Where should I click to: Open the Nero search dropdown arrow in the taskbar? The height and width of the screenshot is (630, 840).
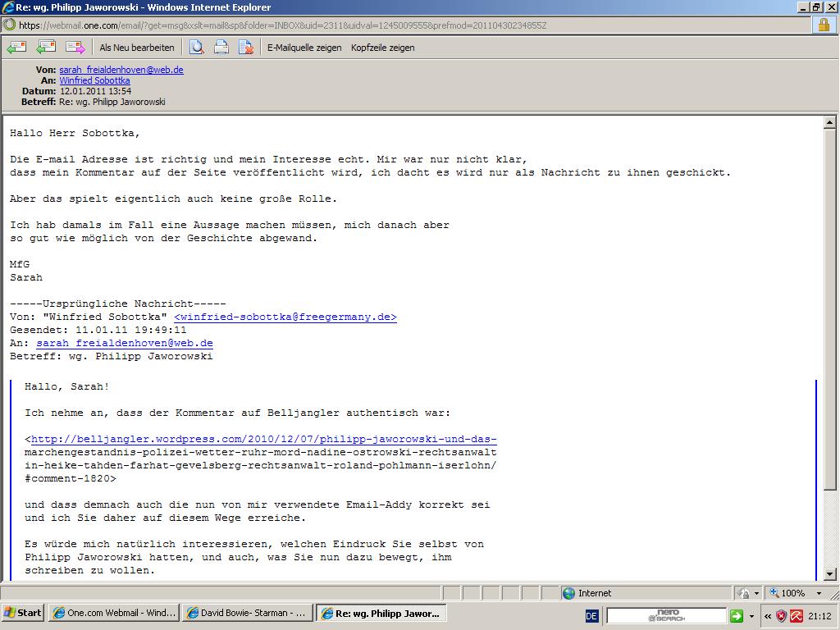(x=751, y=615)
